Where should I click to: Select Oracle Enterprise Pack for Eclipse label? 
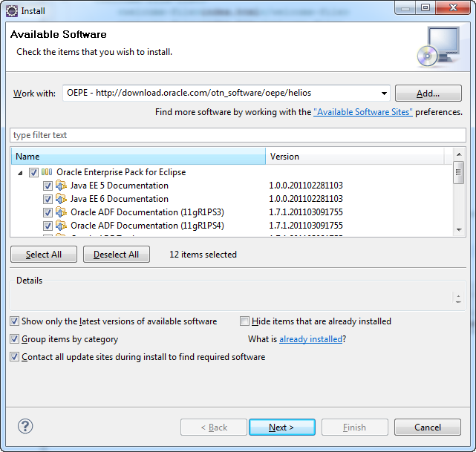click(x=121, y=172)
